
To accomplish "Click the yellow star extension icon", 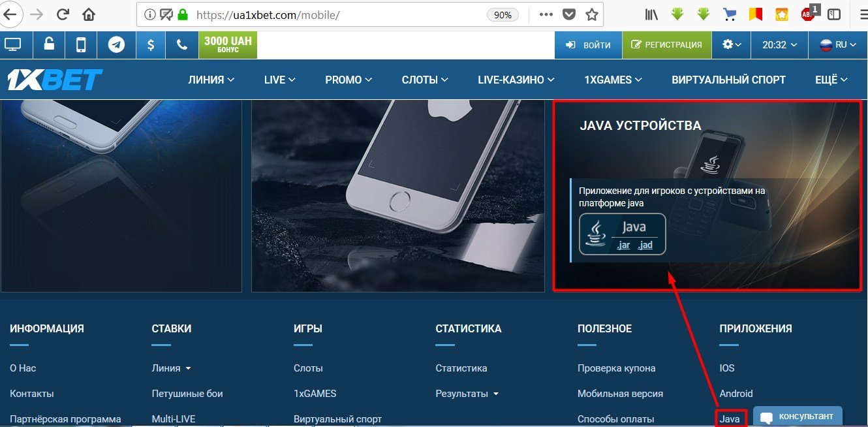I will click(x=782, y=14).
